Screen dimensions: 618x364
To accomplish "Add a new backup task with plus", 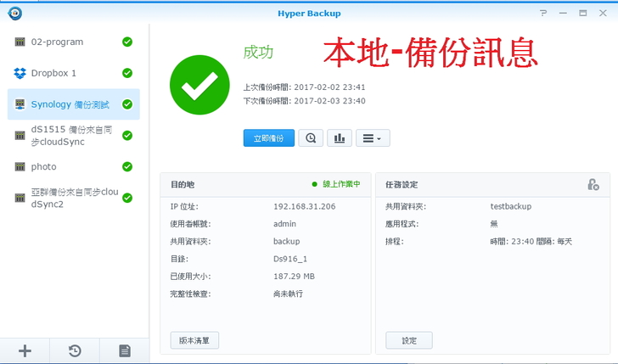I will point(25,350).
